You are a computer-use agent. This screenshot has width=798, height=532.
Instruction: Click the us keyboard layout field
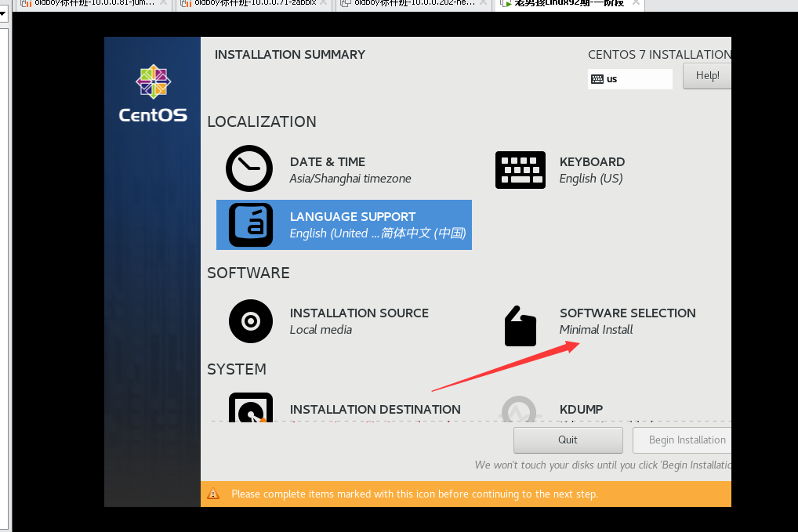coord(630,79)
